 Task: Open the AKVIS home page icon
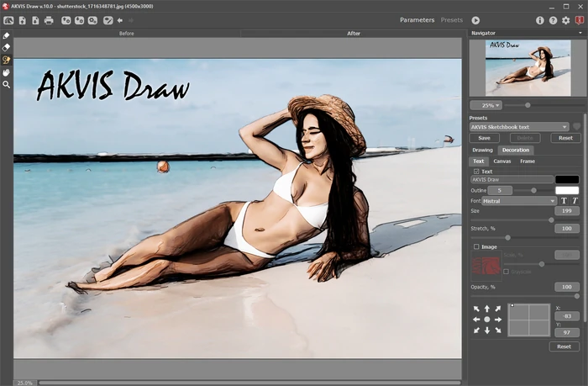tap(8, 20)
